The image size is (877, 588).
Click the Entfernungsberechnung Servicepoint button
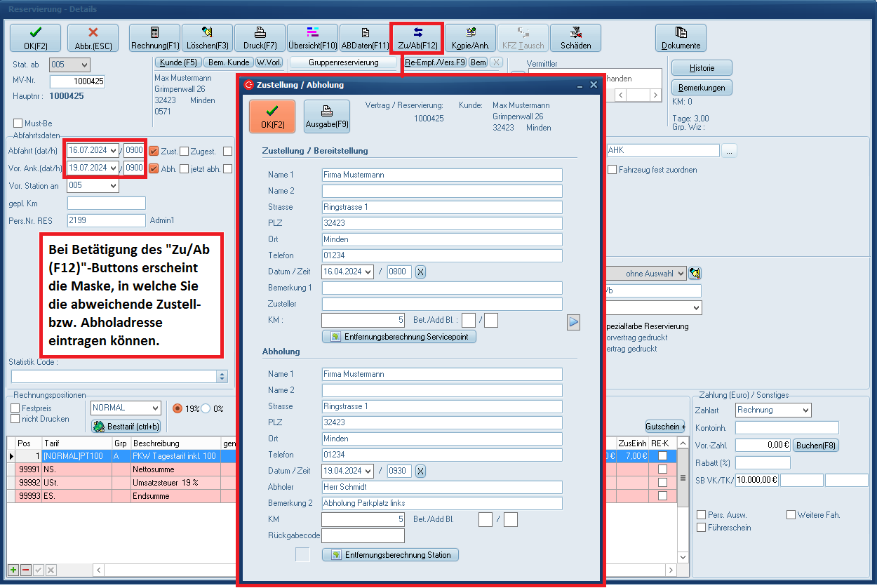coord(399,337)
